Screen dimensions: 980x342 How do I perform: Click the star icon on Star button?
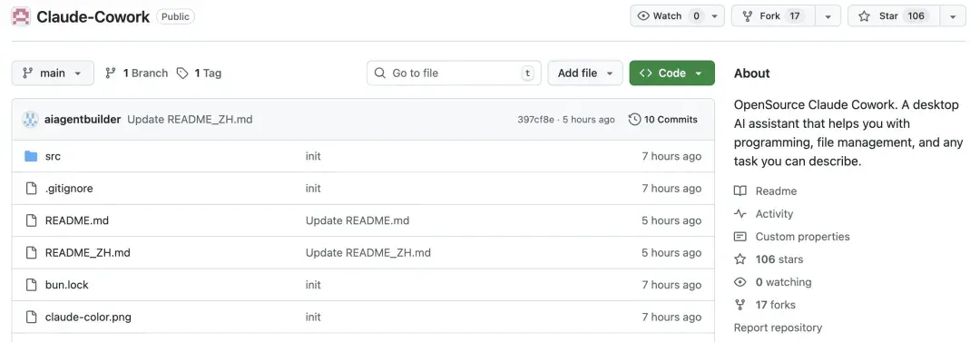[x=865, y=16]
